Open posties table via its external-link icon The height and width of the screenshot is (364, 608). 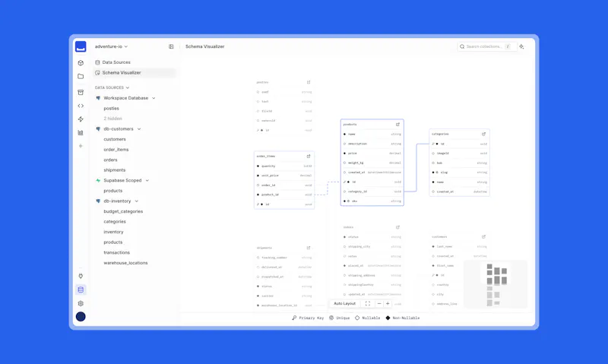coord(309,82)
